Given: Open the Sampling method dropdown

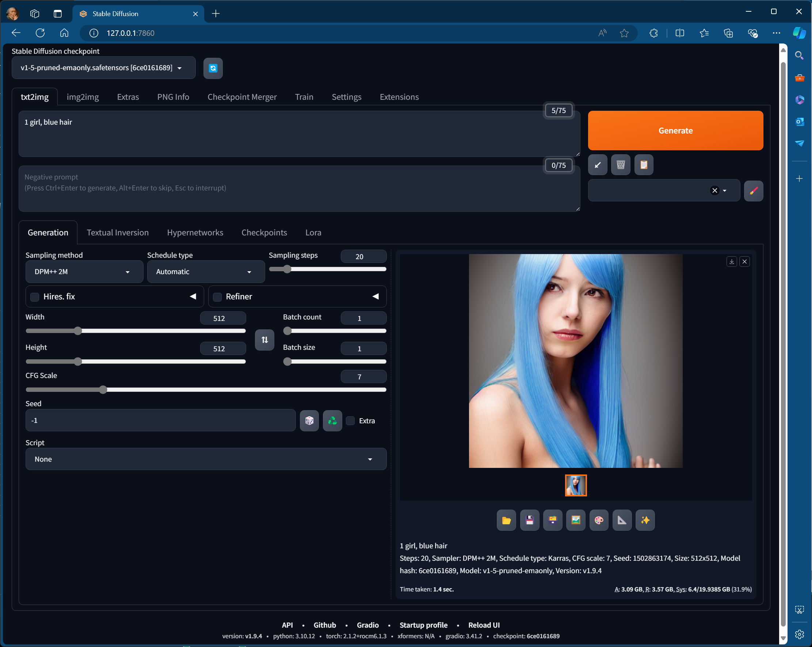Looking at the screenshot, I should click(x=84, y=272).
